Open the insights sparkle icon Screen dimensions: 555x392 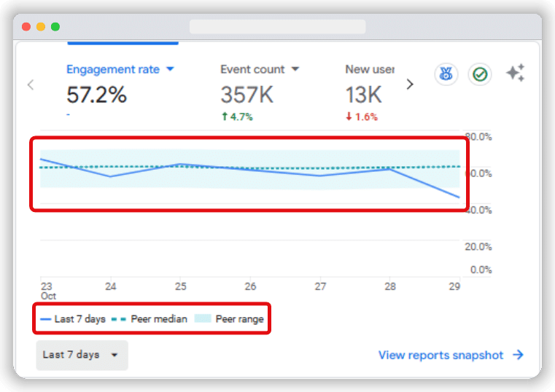point(516,73)
